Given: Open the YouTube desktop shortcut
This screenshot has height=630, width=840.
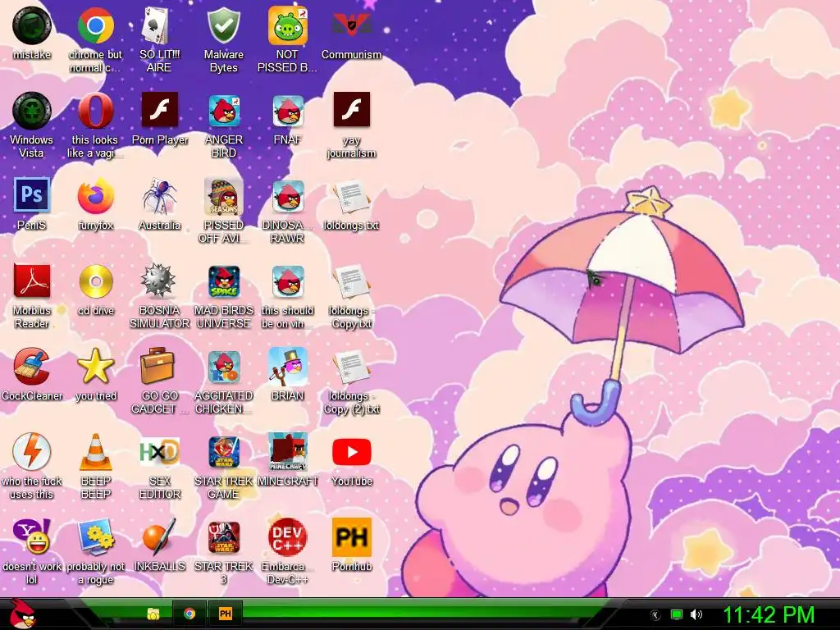Looking at the screenshot, I should point(351,452).
